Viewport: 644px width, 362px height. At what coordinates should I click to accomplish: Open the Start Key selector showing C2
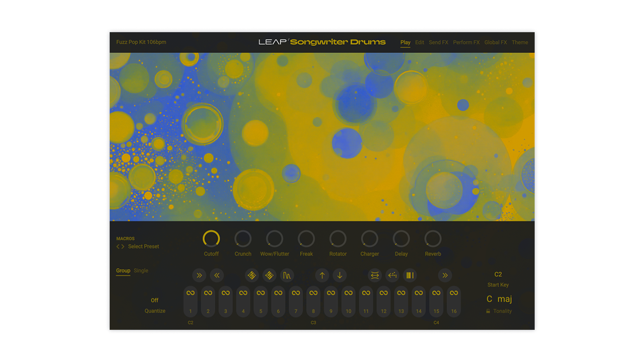tap(498, 275)
